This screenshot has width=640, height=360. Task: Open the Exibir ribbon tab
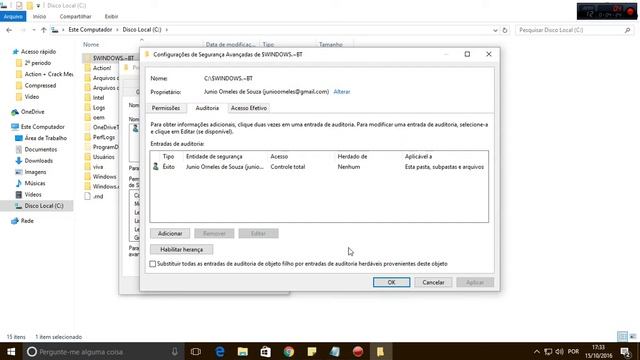coord(111,17)
